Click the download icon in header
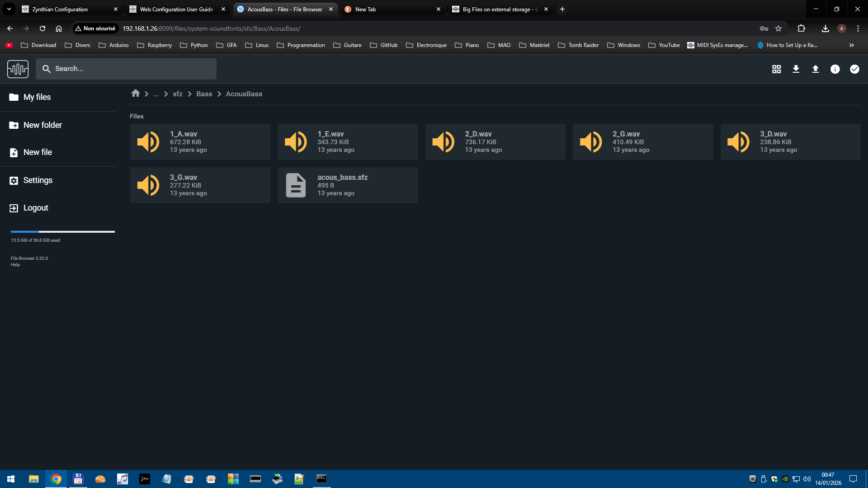The height and width of the screenshot is (488, 868). click(796, 69)
